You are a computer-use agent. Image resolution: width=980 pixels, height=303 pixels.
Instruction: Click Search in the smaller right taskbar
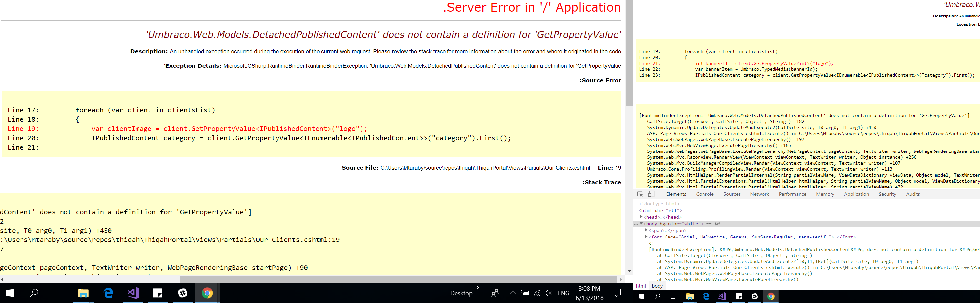(657, 296)
